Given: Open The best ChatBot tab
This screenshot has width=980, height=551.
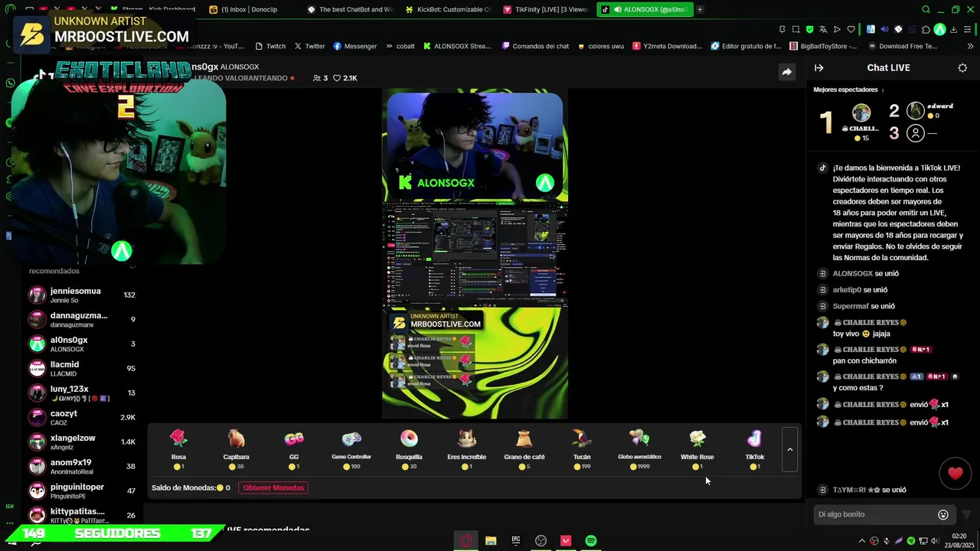Looking at the screenshot, I should [x=351, y=10].
